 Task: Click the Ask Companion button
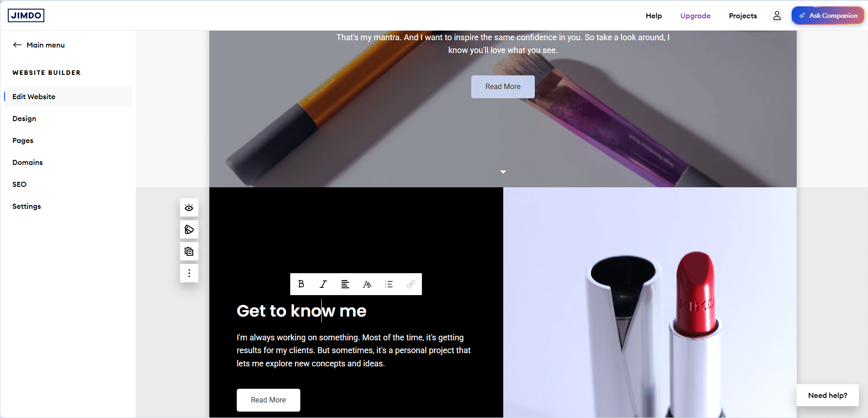coord(828,16)
